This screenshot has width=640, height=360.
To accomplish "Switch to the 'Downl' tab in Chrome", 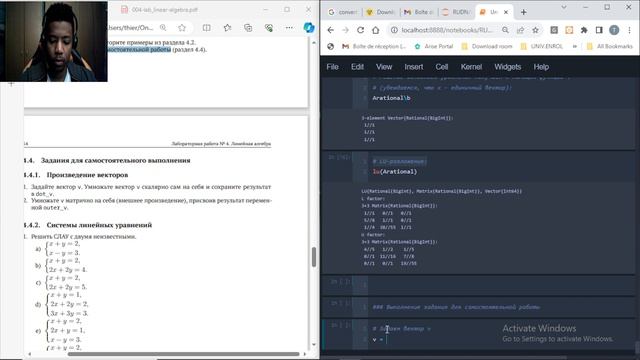I will tap(380, 12).
